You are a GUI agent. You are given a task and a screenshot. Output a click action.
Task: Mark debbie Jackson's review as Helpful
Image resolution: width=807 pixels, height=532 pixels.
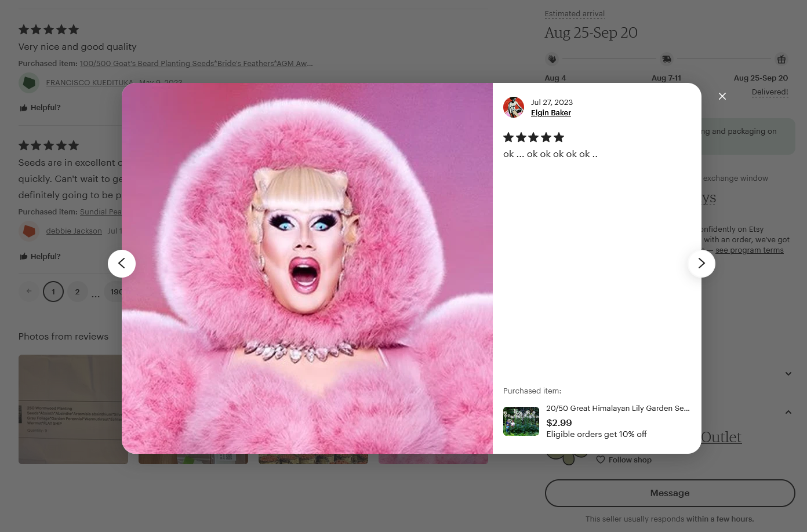point(39,257)
